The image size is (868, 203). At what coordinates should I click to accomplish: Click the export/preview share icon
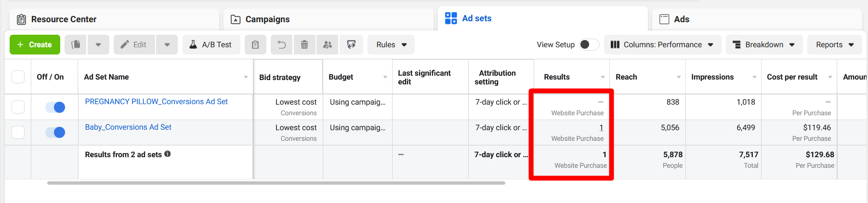352,45
